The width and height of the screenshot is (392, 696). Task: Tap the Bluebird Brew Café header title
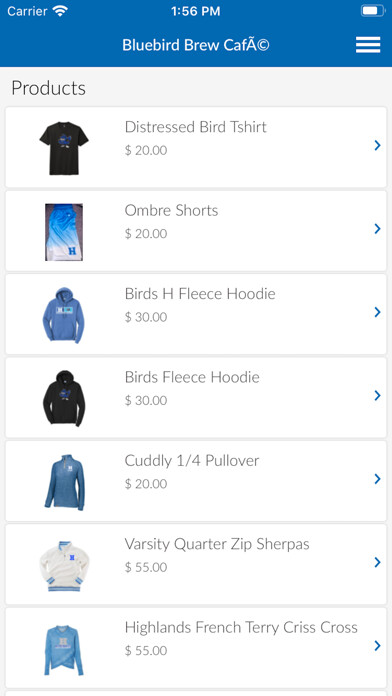click(x=196, y=45)
